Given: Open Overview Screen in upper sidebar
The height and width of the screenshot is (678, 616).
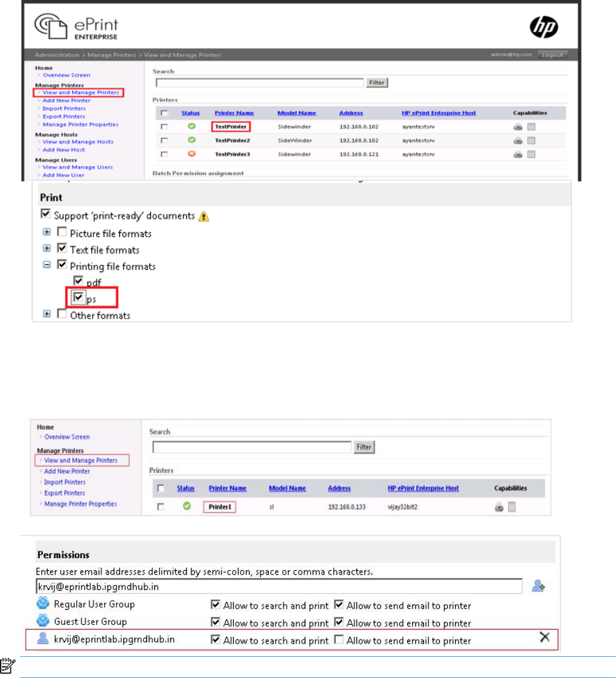Looking at the screenshot, I should (66, 75).
